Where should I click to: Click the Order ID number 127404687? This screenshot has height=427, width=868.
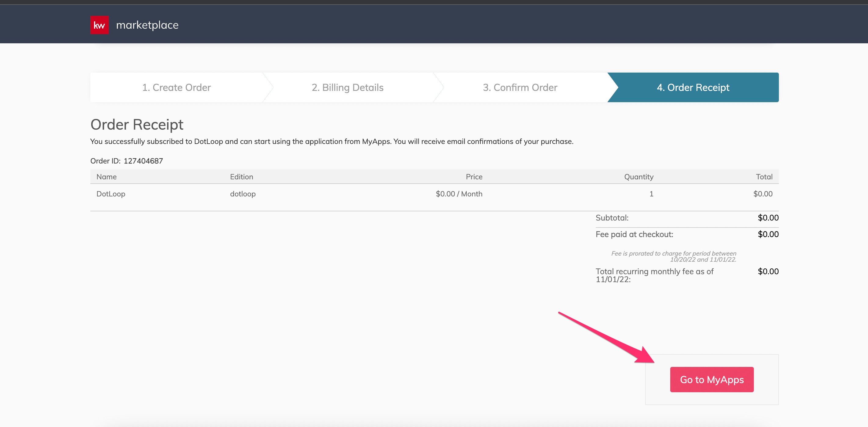tap(143, 161)
